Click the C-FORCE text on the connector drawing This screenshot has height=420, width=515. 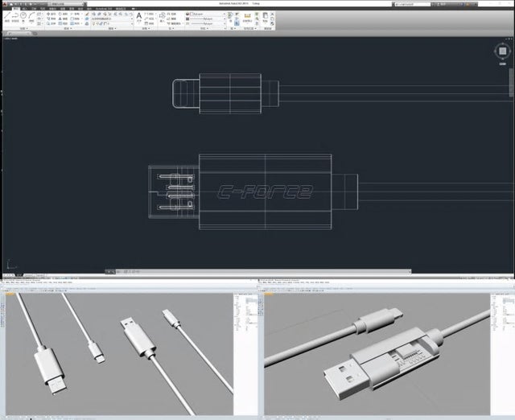265,192
